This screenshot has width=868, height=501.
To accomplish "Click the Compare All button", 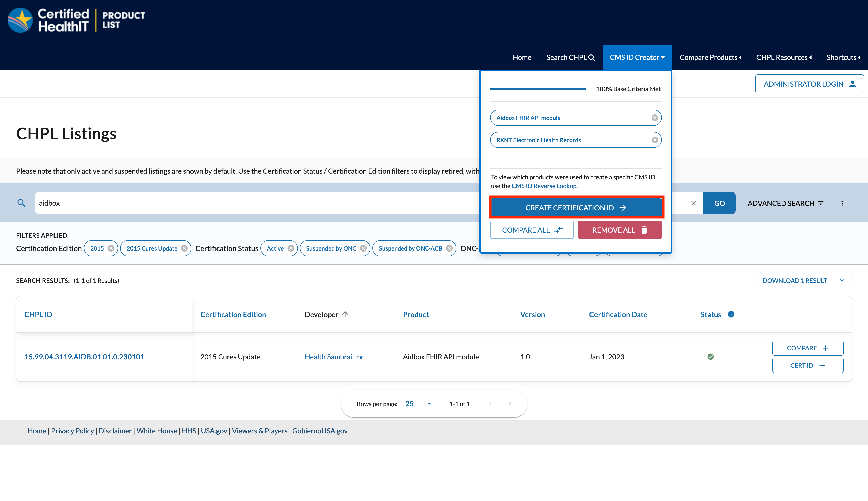I will tap(532, 230).
